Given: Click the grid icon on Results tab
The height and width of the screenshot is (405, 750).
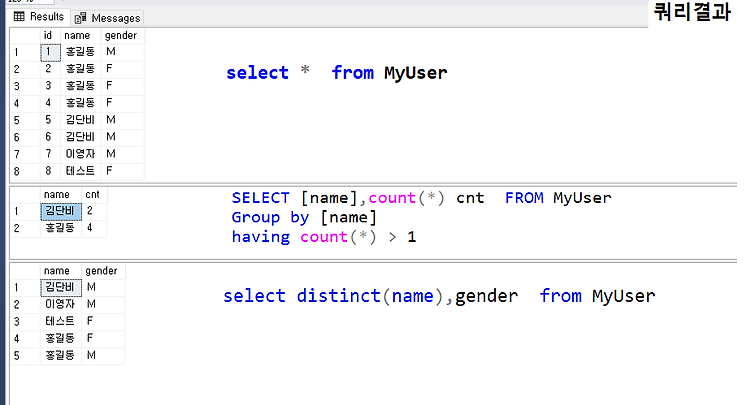Looking at the screenshot, I should point(19,17).
